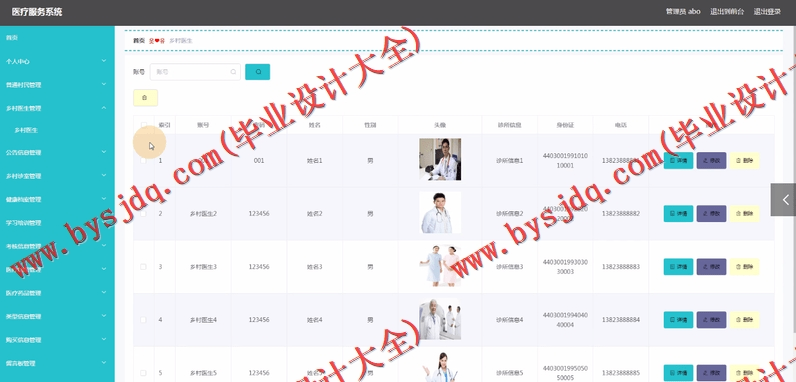This screenshot has height=382, width=796.
Task: Click the avatar photo in 姓名4 row
Action: coord(440,319)
